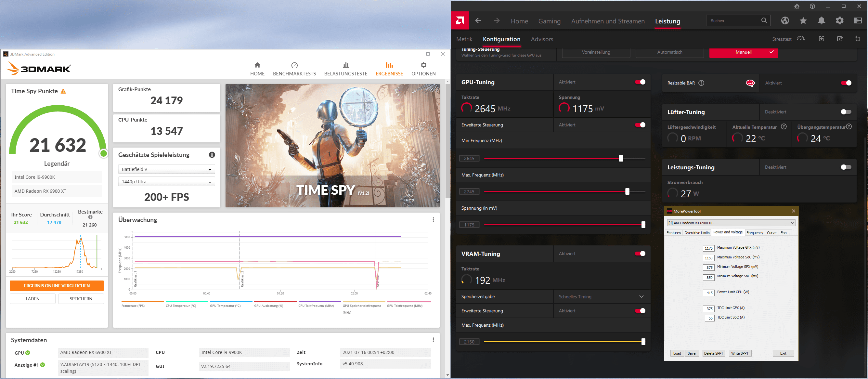
Task: Click Delete SPPT in MorePowerTool
Action: 713,353
